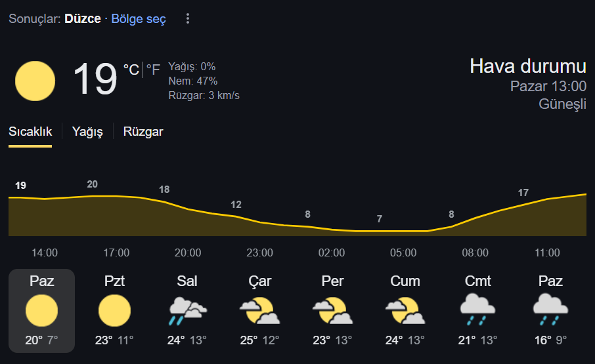Click the large sun icon beside 19
The image size is (595, 364).
pyautogui.click(x=35, y=81)
